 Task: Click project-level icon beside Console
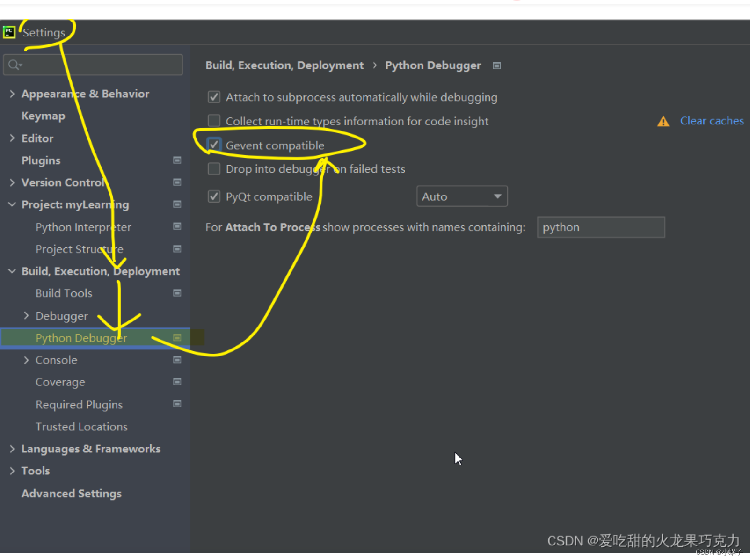[x=177, y=360]
